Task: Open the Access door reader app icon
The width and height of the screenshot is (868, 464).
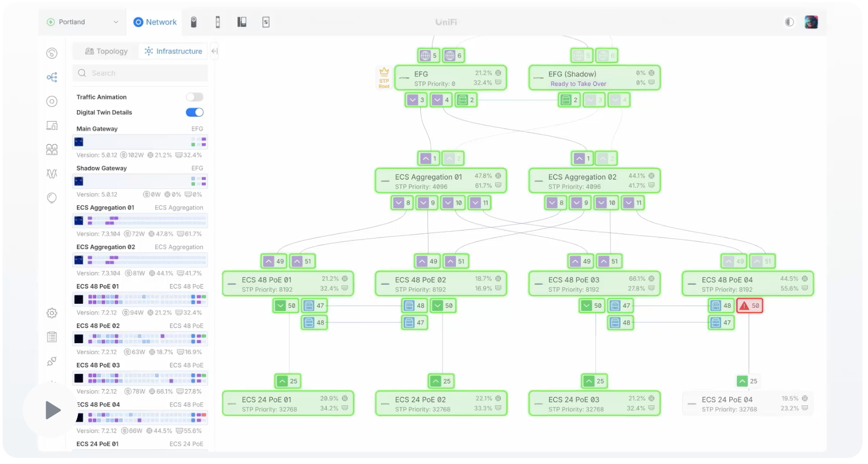Action: point(218,22)
